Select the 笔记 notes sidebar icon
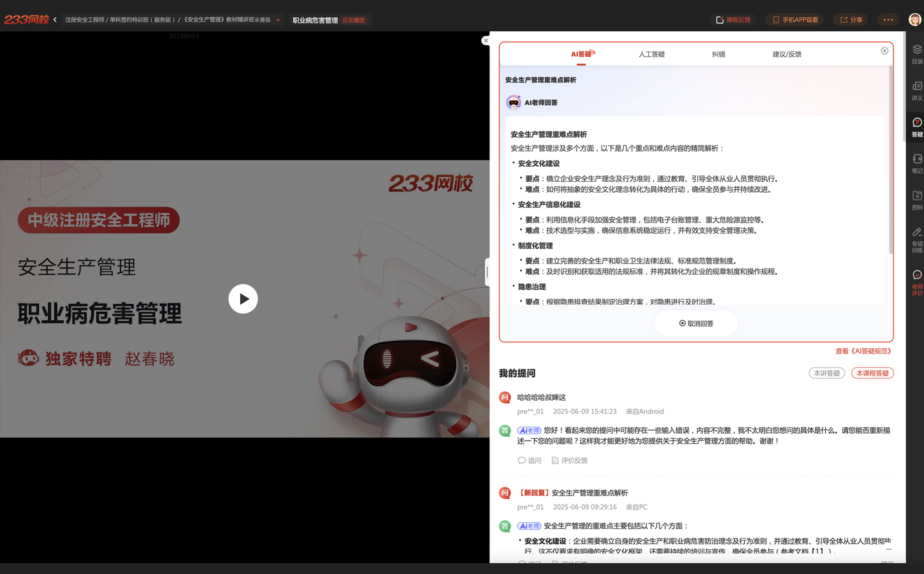Screen dimensions: 924x574 [x=916, y=163]
